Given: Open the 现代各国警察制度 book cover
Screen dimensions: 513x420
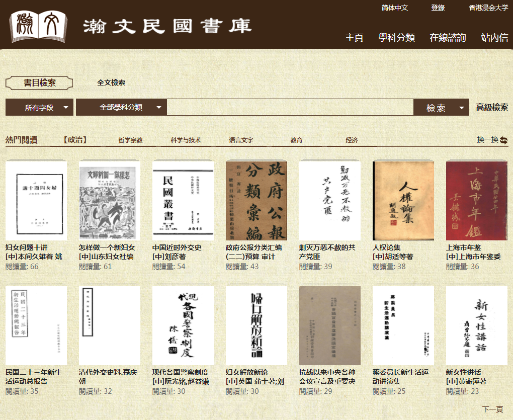Looking at the screenshot, I should click(183, 325).
